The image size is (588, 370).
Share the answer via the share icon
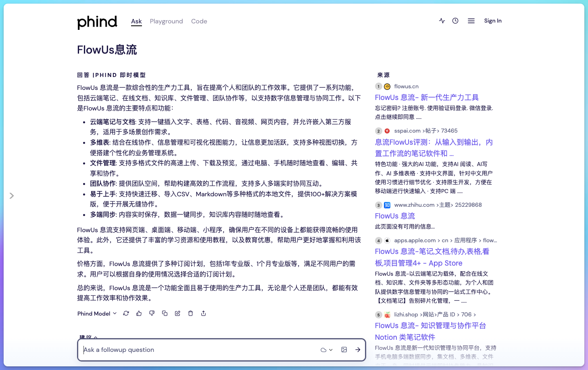[x=203, y=314]
